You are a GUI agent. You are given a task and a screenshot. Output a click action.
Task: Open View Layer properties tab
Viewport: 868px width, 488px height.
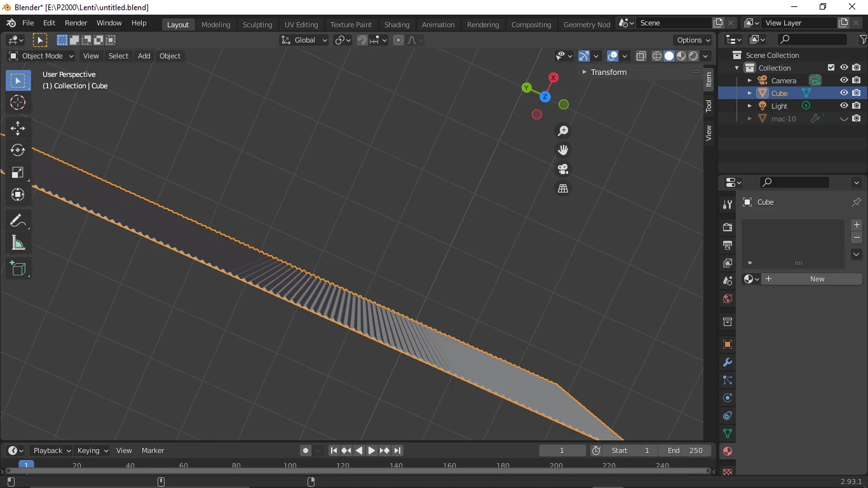728,262
